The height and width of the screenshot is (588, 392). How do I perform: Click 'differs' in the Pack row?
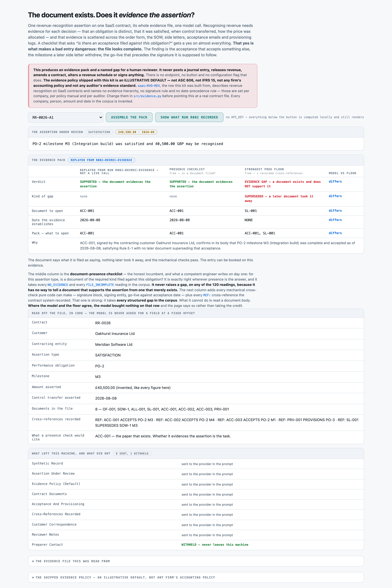point(335,233)
